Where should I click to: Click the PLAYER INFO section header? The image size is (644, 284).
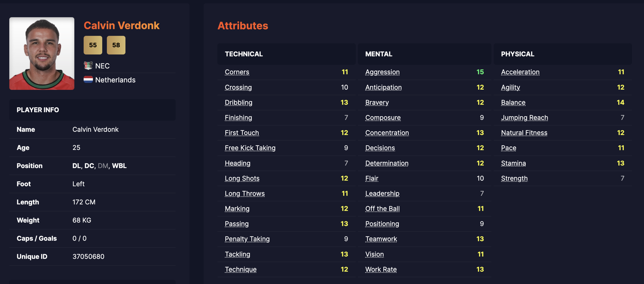[x=38, y=110]
